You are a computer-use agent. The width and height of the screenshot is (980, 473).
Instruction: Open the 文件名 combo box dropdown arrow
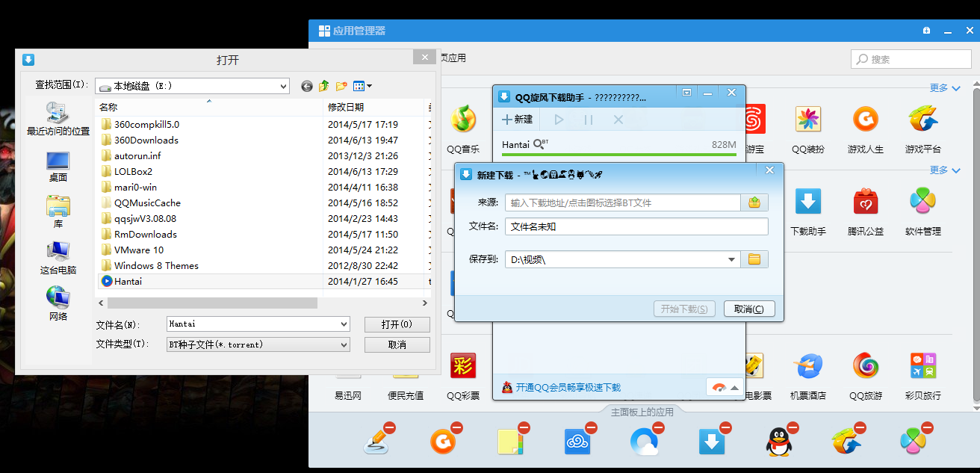coord(344,324)
